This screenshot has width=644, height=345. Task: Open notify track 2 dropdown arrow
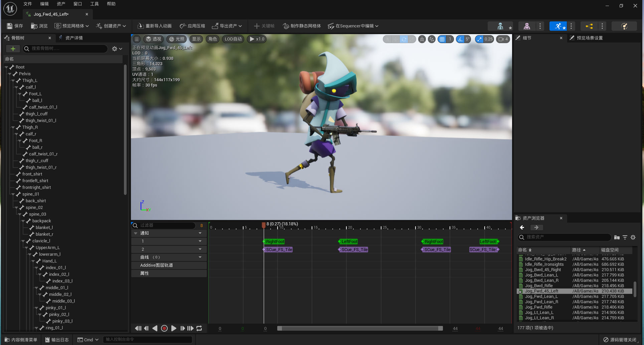click(x=200, y=249)
